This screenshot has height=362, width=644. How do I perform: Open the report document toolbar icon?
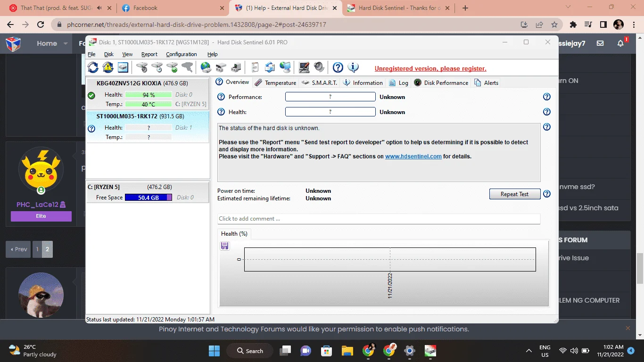point(255,67)
